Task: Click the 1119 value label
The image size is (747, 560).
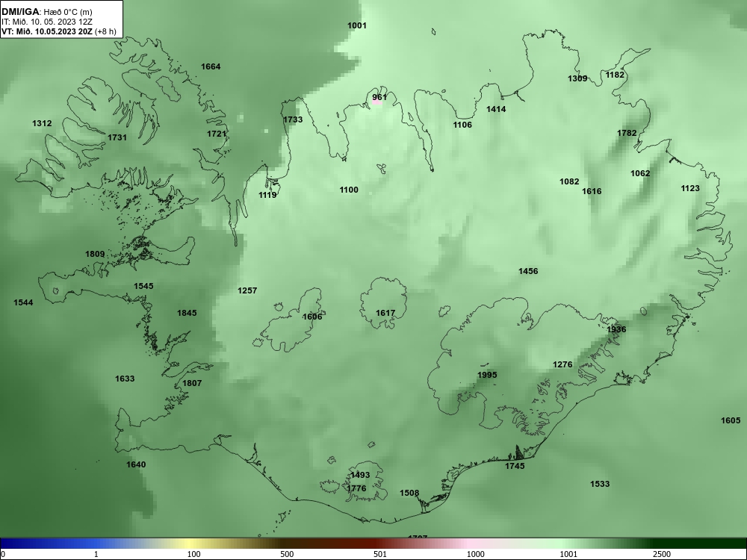Action: click(267, 195)
